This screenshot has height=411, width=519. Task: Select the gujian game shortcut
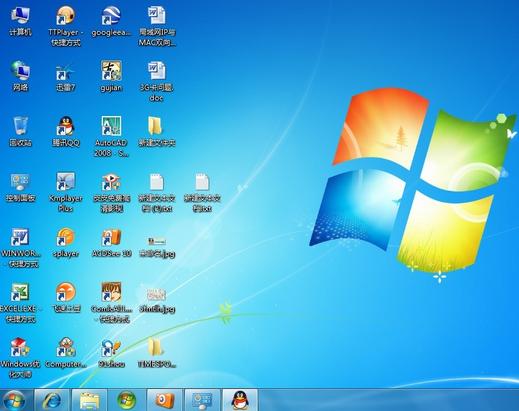click(x=111, y=76)
